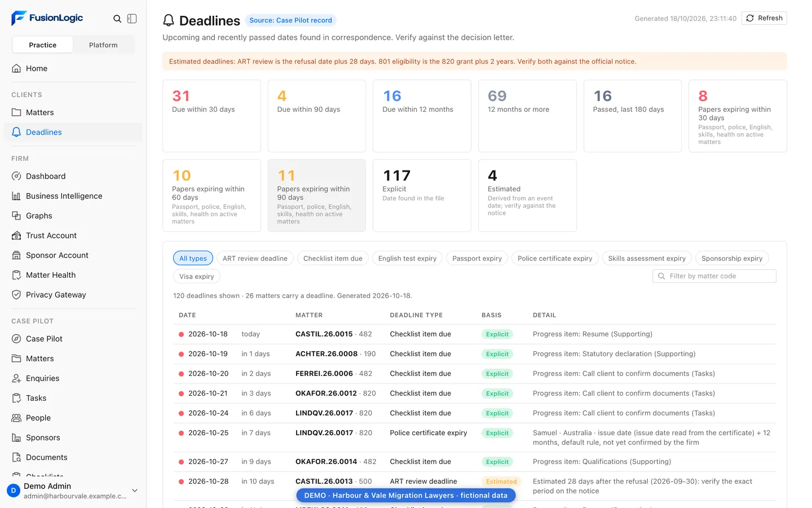
Task: Click the Source: Case Pilot record badge
Action: click(291, 20)
